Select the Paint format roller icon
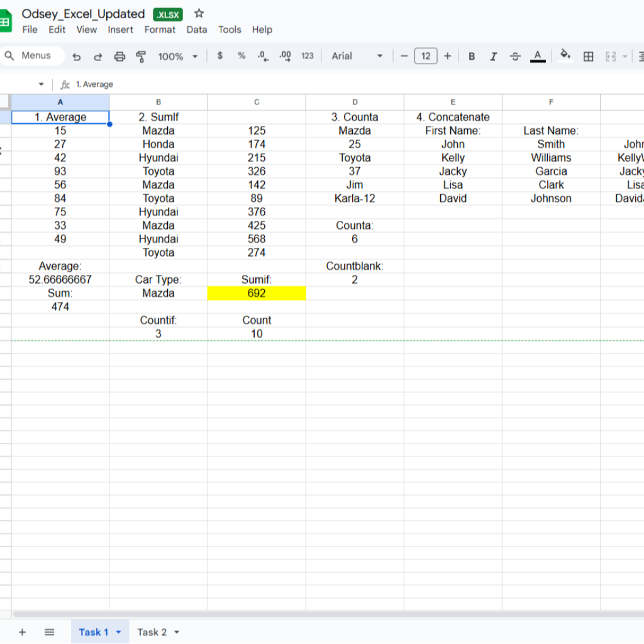The height and width of the screenshot is (644, 644). [x=141, y=57]
